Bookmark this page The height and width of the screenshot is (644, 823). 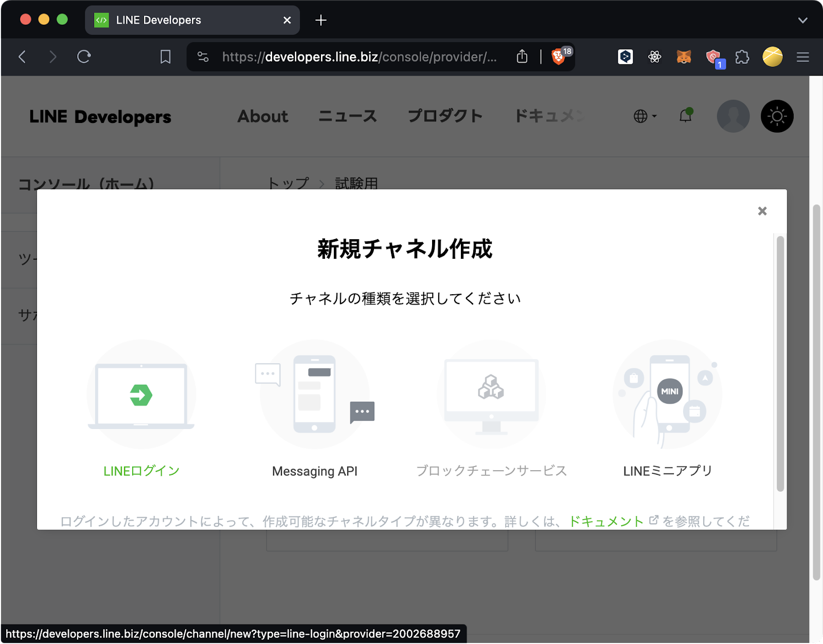pyautogui.click(x=165, y=57)
